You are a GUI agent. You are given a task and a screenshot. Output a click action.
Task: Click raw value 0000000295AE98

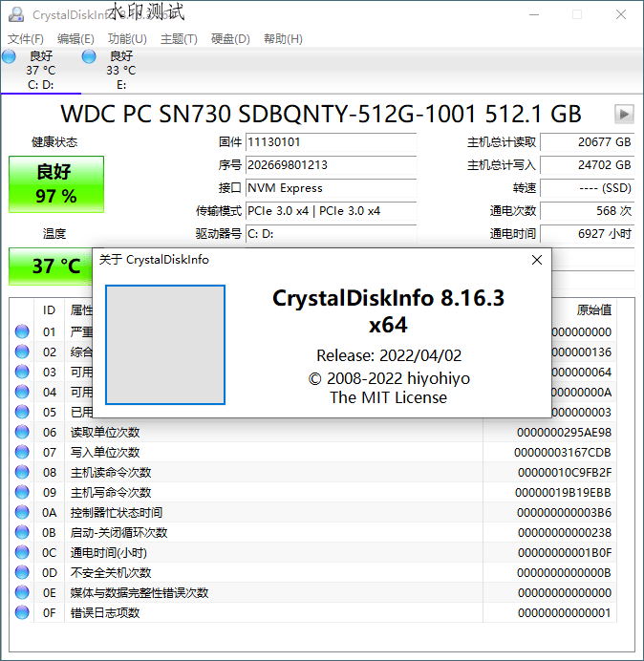pos(564,432)
